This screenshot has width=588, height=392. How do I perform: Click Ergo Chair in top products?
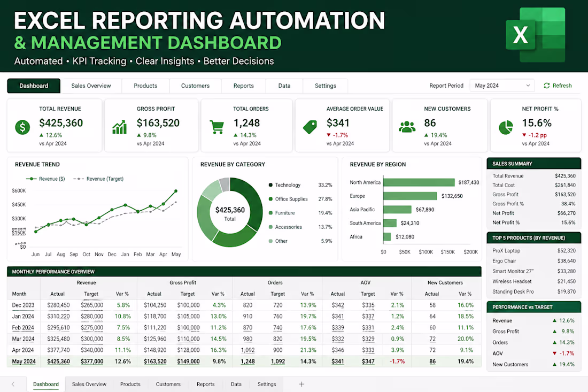pyautogui.click(x=505, y=260)
